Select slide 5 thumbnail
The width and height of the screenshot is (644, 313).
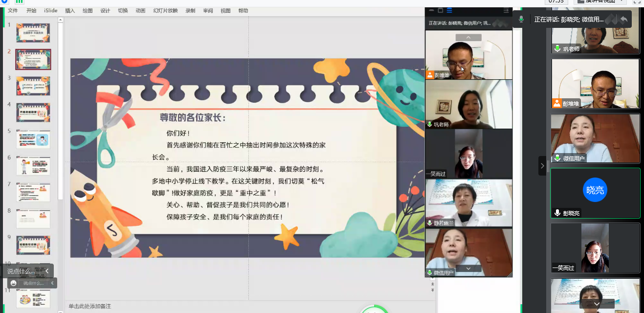[x=33, y=139]
